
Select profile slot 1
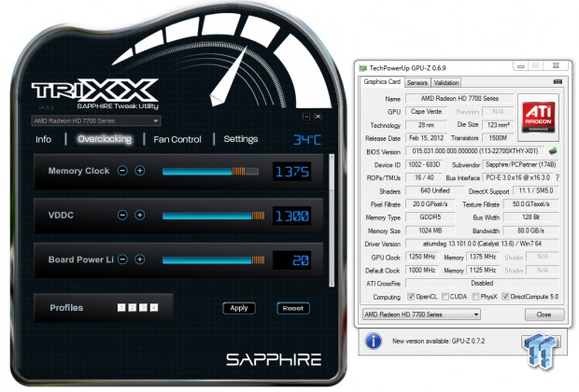(x=121, y=307)
